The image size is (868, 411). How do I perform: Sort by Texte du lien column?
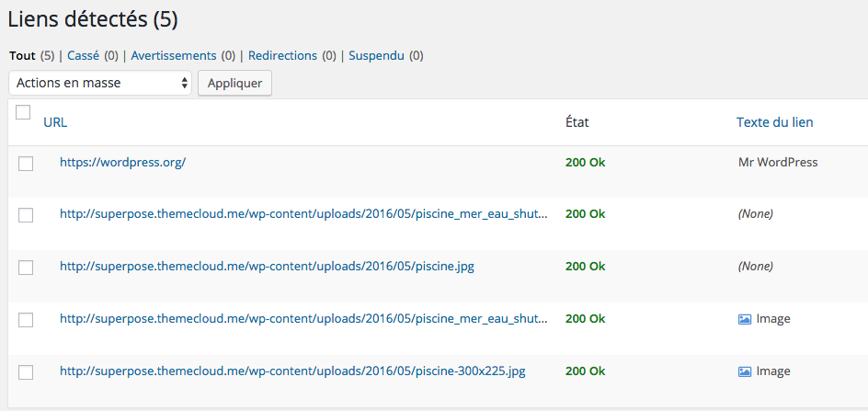[775, 122]
